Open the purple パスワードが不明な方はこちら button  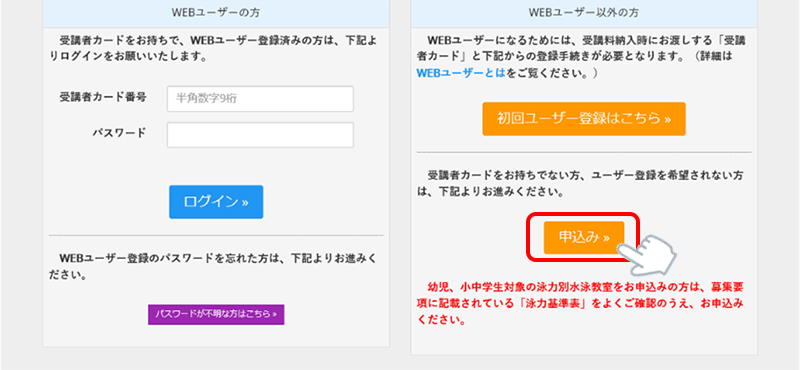pos(216,315)
